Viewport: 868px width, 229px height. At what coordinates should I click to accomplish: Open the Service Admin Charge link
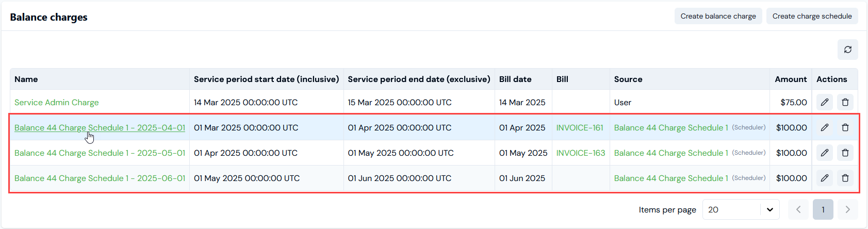coord(57,102)
